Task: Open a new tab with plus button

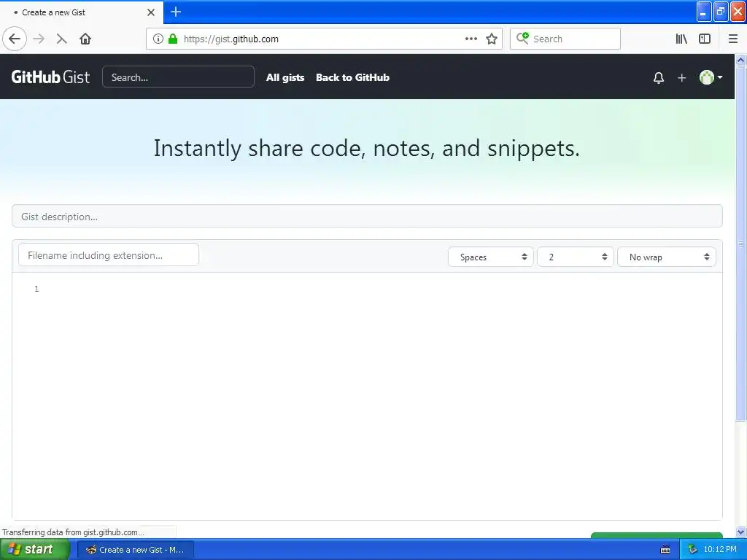Action: click(176, 12)
